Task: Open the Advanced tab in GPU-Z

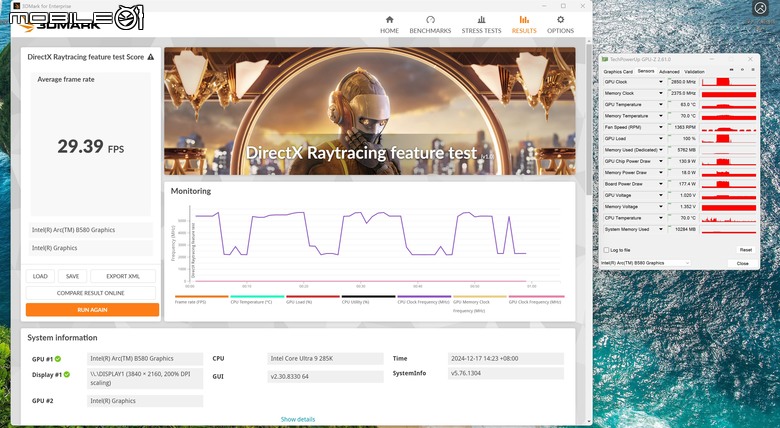Action: pos(669,72)
